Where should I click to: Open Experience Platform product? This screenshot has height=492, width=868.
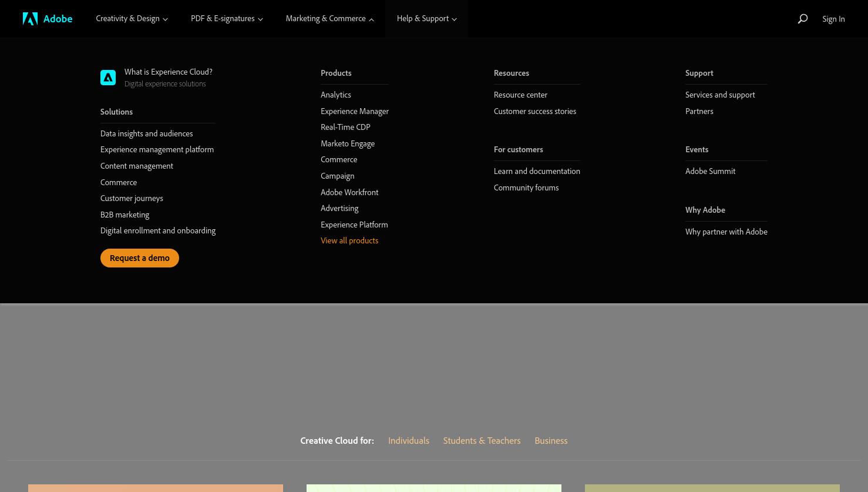click(354, 225)
